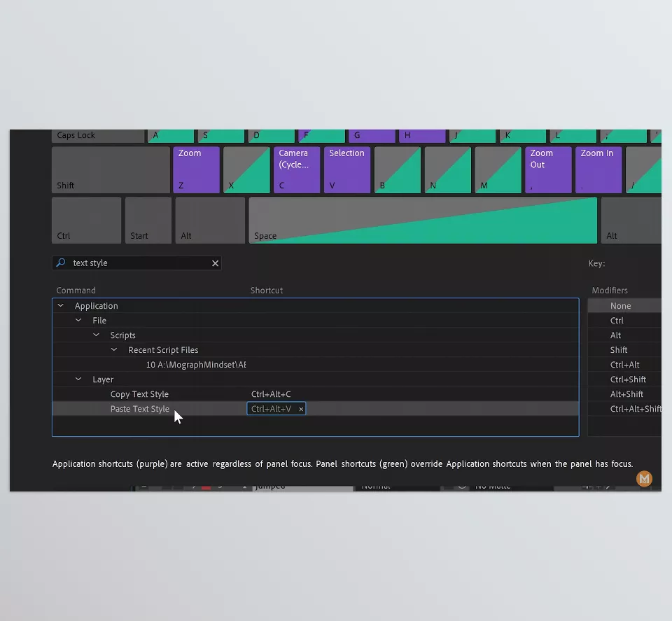Click the orange M logo icon
This screenshot has height=621, width=672.
[x=644, y=479]
